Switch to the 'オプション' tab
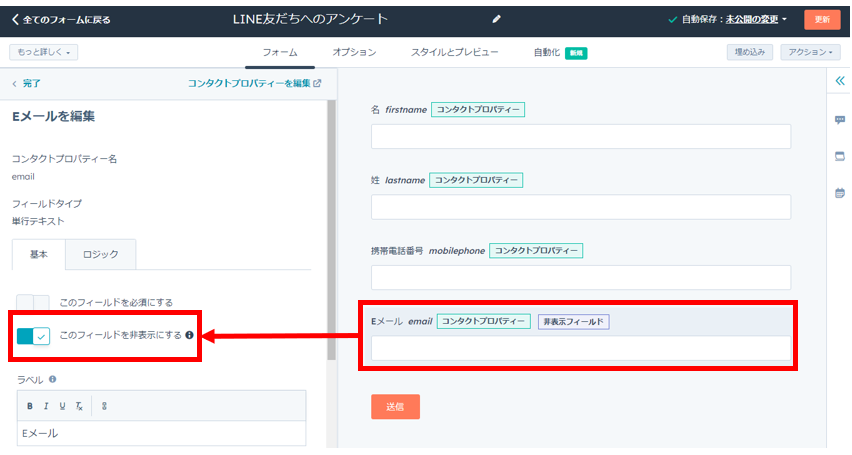The image size is (852, 455). coord(354,52)
